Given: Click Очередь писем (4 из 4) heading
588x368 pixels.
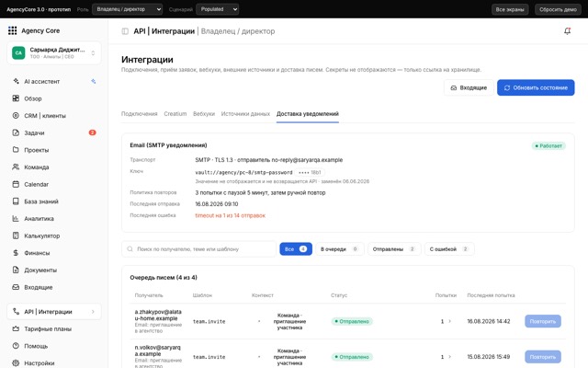Looking at the screenshot, I should point(164,278).
